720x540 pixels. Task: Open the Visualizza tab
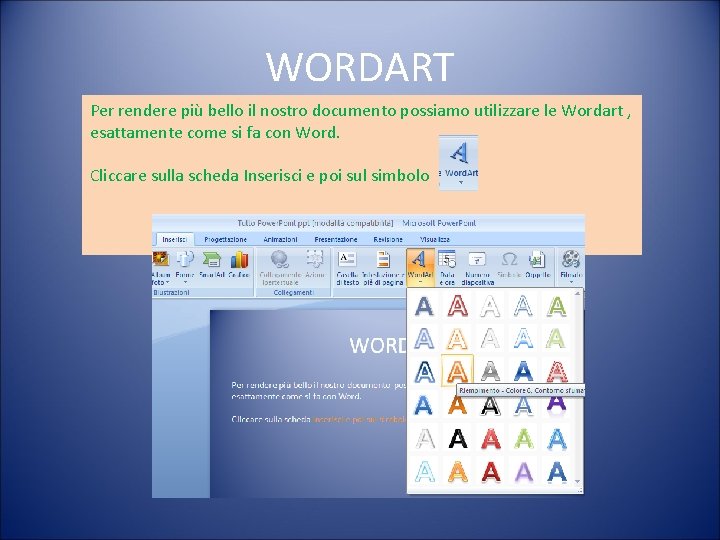pos(434,239)
